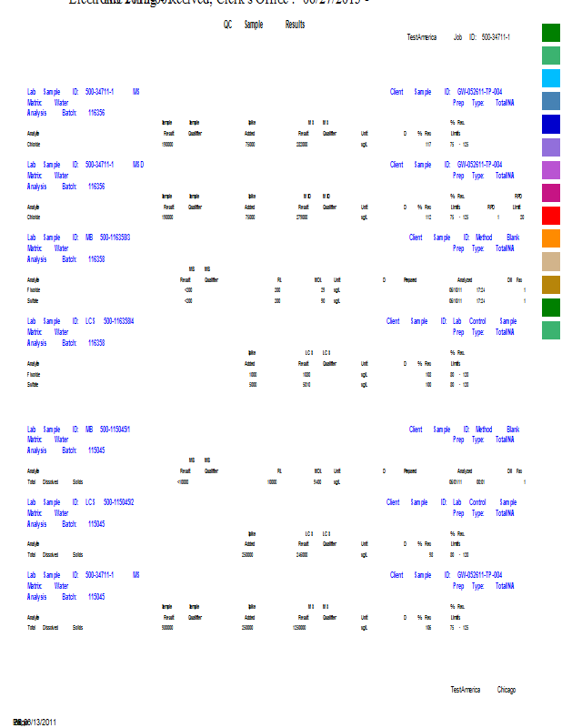Click the TestAmerica Chicago footer text
The width and height of the screenshot is (562, 728).
pyautogui.click(x=483, y=690)
